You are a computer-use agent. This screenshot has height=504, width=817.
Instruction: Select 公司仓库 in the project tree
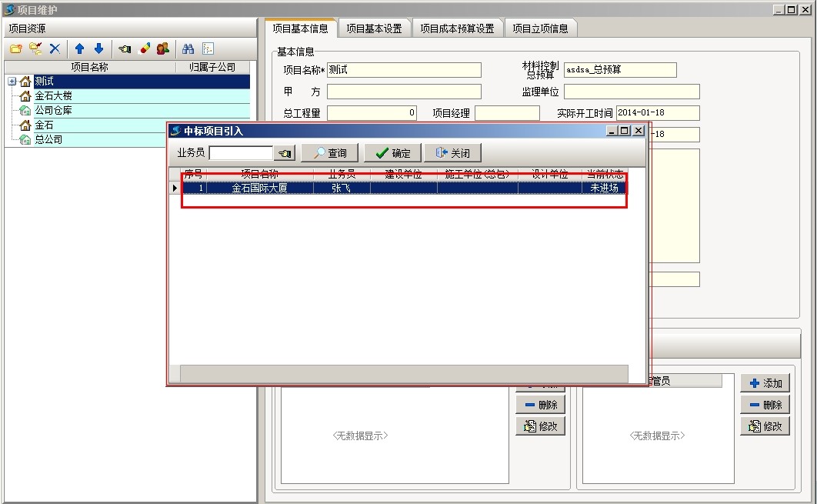(x=54, y=111)
